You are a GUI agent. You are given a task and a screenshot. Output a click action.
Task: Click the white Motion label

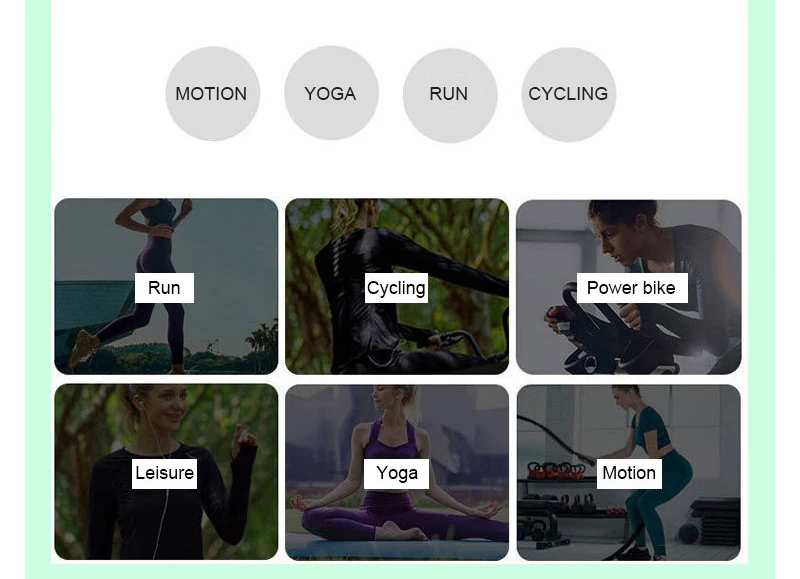(x=629, y=473)
